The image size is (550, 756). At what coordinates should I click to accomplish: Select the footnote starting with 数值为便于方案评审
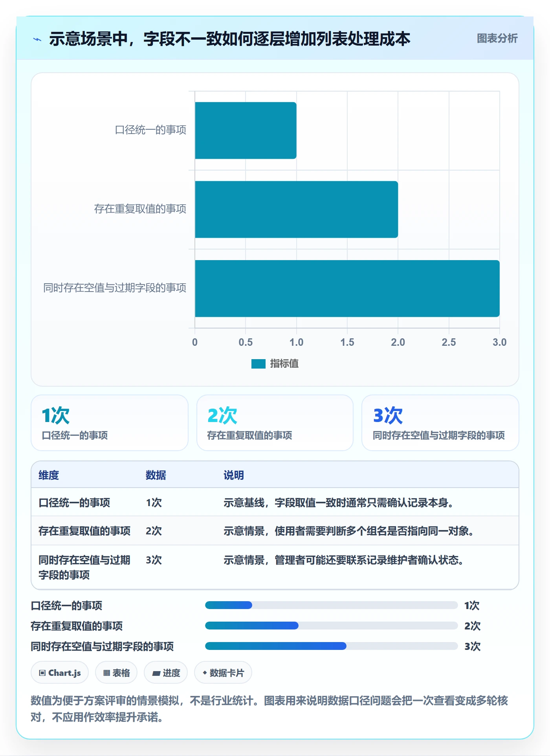(x=269, y=709)
